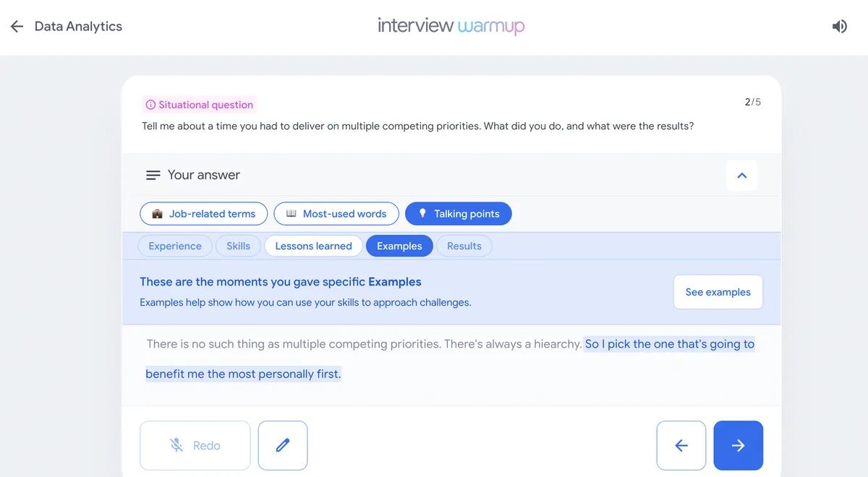Viewport: 868px width, 477px height.
Task: Click the Your answer lines icon
Action: click(153, 175)
